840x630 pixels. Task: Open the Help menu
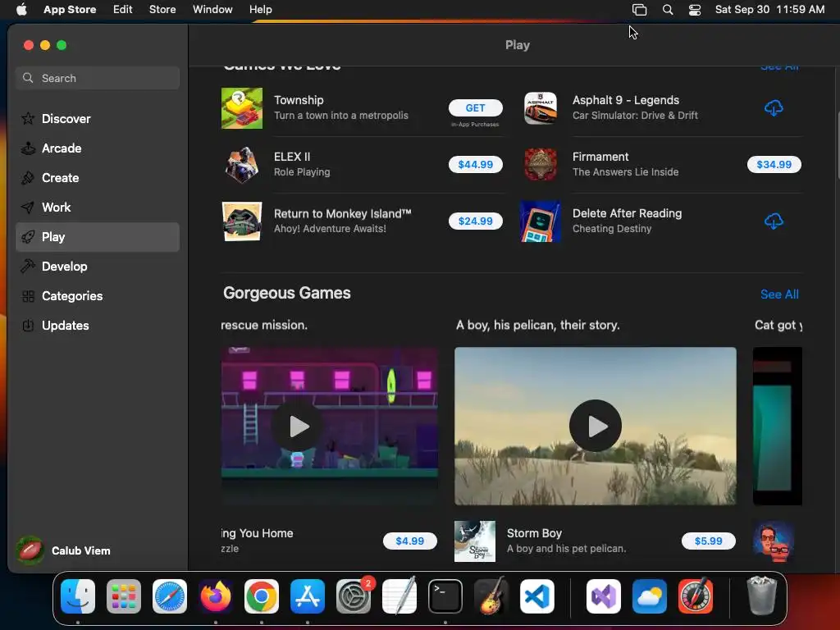pos(260,10)
